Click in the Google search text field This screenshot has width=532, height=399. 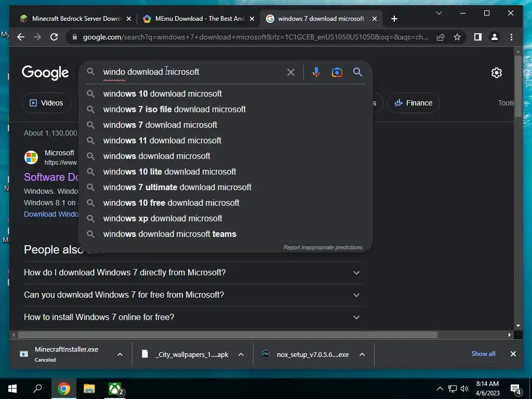point(192,72)
